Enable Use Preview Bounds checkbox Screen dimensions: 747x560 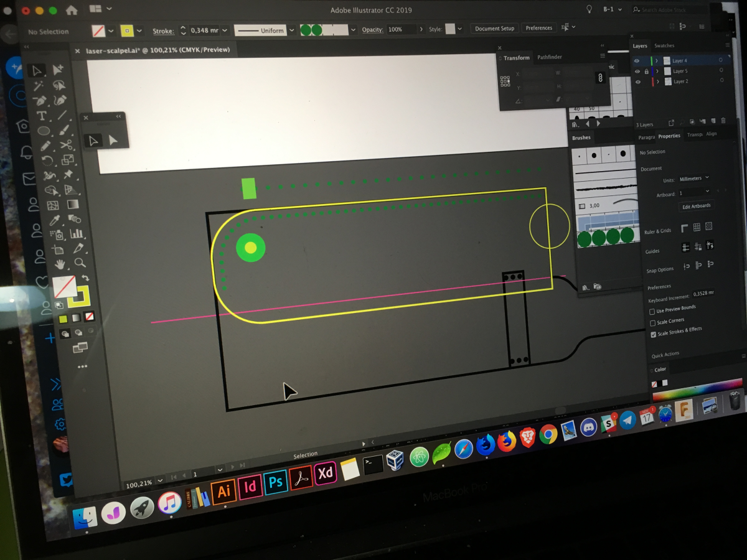(652, 311)
